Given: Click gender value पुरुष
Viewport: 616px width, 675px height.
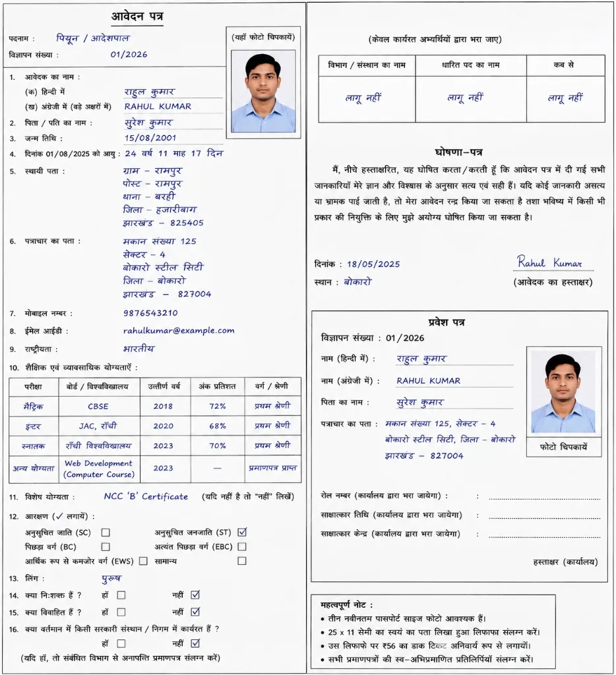Looking at the screenshot, I should 111,578.
